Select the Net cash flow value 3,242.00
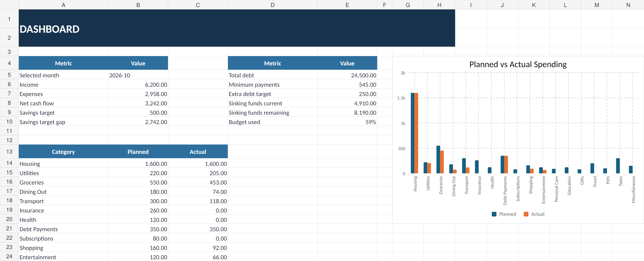Screen dimensions: 644x261 [x=138, y=103]
